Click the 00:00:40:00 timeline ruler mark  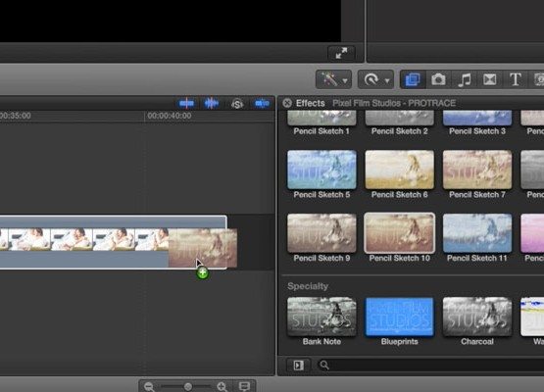pyautogui.click(x=170, y=116)
